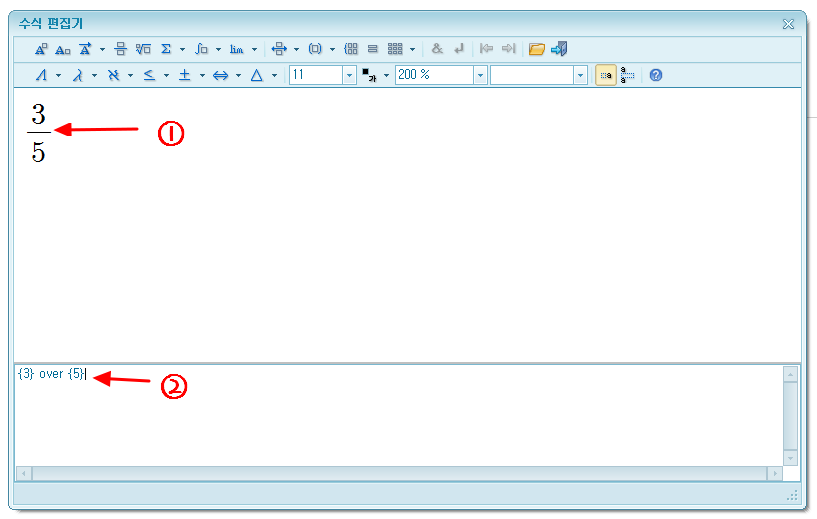The width and height of the screenshot is (817, 519).
Task: Click the horizontal scroll right arrow
Action: point(774,474)
